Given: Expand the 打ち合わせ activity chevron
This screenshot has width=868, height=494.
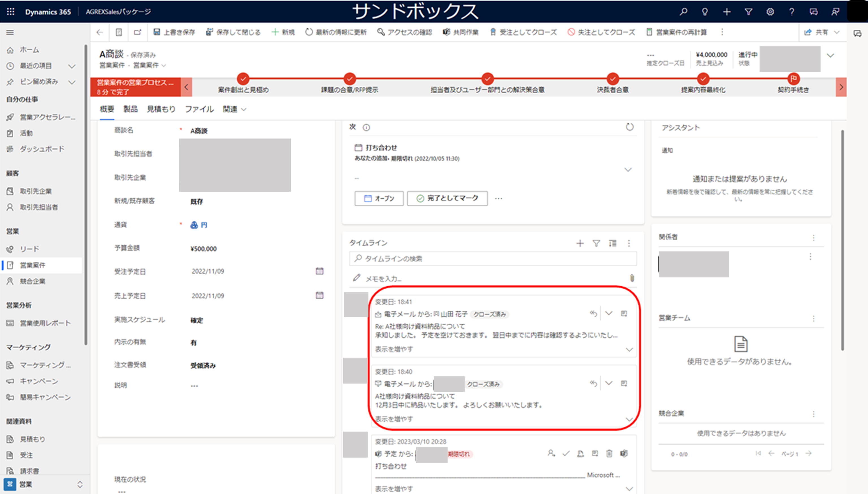Looking at the screenshot, I should point(628,170).
